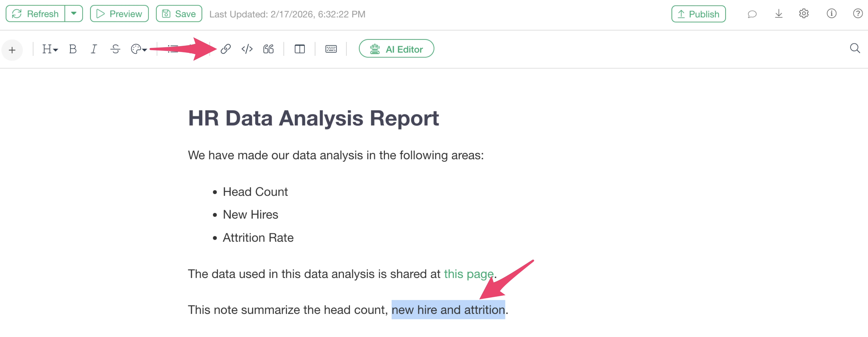Open the "this page" link
The width and height of the screenshot is (868, 337).
click(468, 274)
